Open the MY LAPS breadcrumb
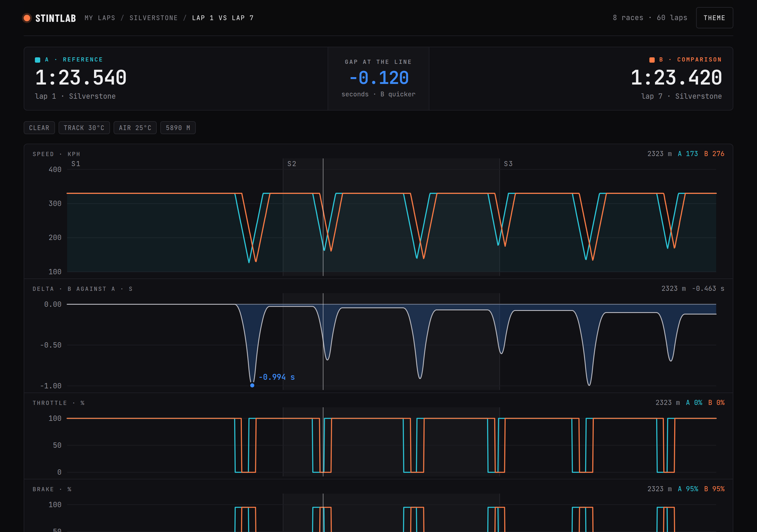This screenshot has height=532, width=757. (x=100, y=18)
